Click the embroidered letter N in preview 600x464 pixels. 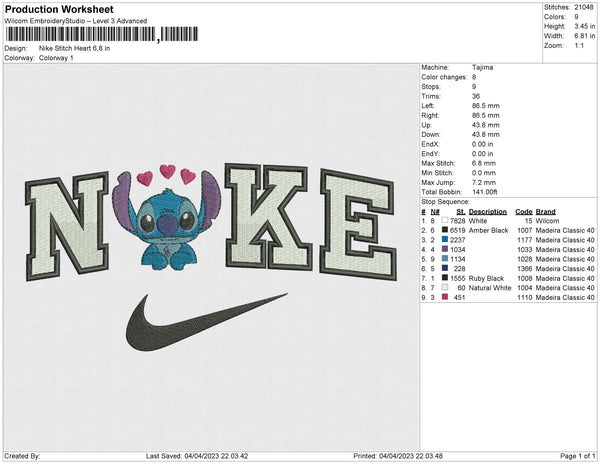click(x=67, y=226)
